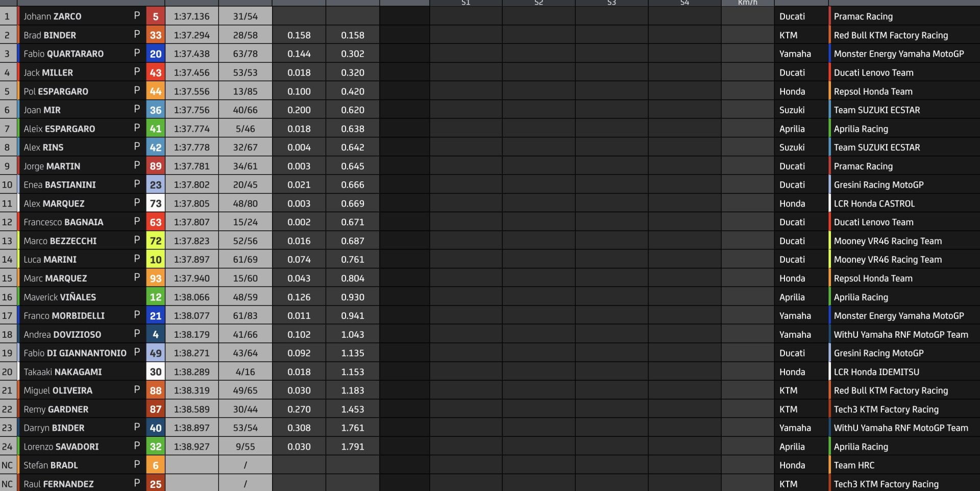Image resolution: width=980 pixels, height=491 pixels.
Task: Select rider number 33 badge
Action: [155, 35]
